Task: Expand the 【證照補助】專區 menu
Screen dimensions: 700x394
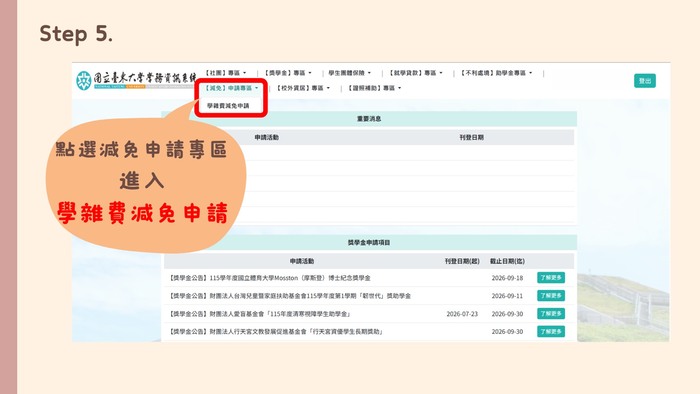Action: (374, 88)
